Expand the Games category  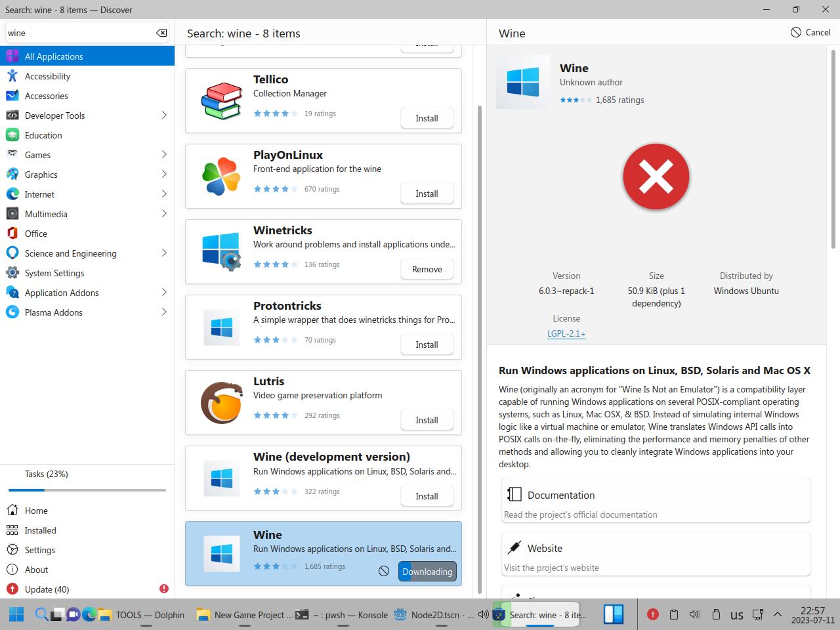click(164, 155)
